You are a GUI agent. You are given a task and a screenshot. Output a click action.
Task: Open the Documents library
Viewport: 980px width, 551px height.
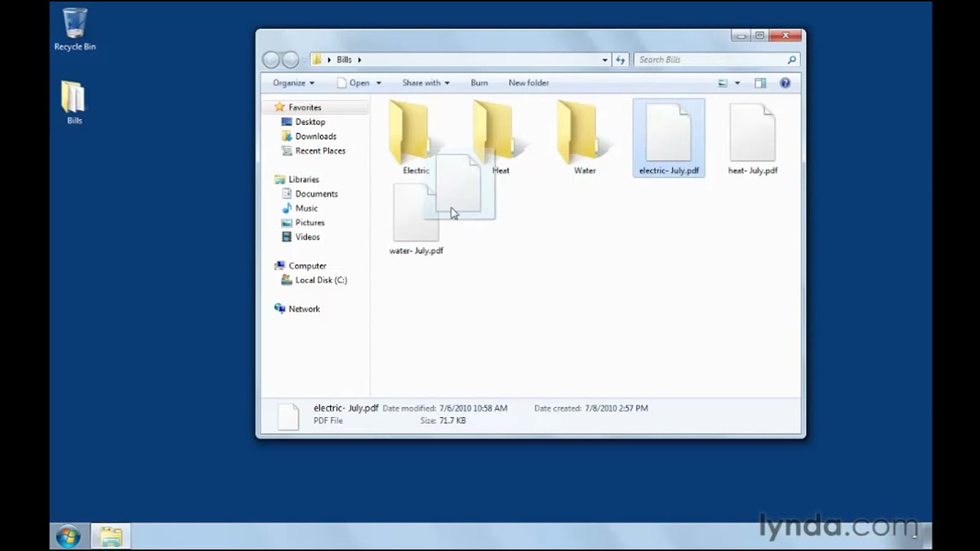(x=316, y=194)
